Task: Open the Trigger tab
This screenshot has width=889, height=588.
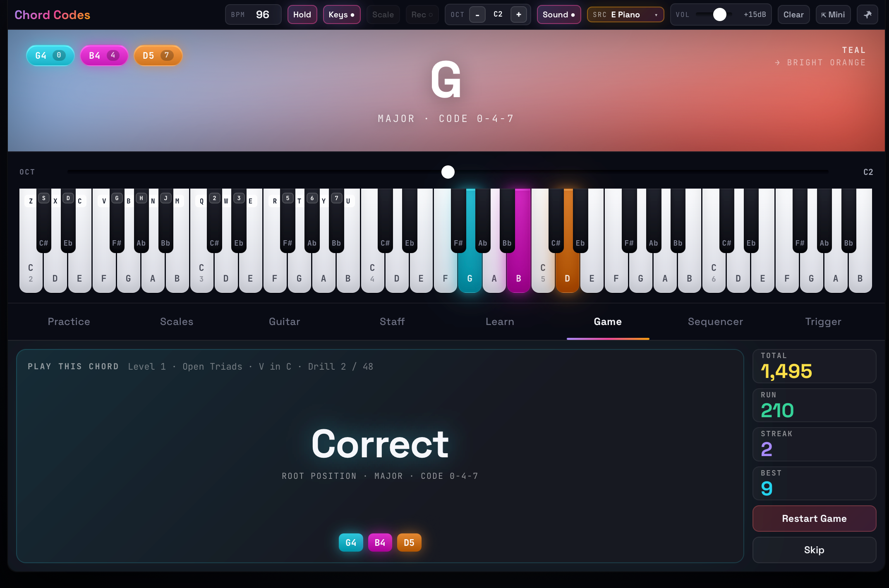Action: coord(823,321)
